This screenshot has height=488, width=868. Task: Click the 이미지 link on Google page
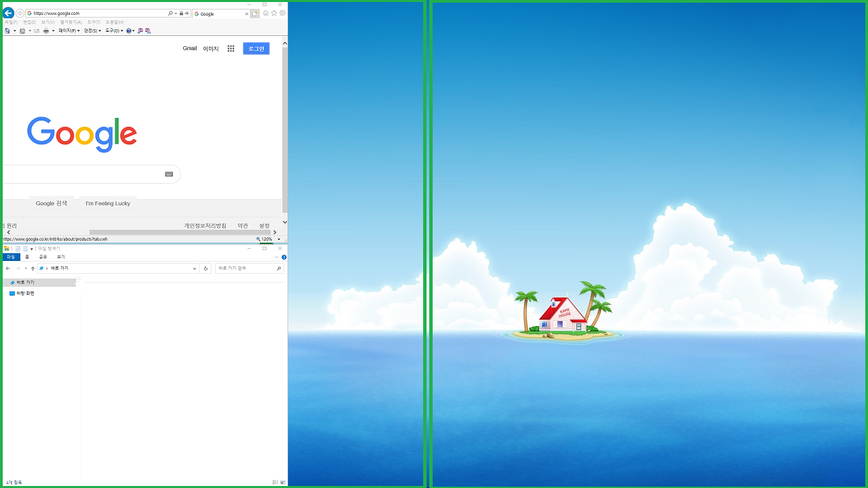coord(211,49)
